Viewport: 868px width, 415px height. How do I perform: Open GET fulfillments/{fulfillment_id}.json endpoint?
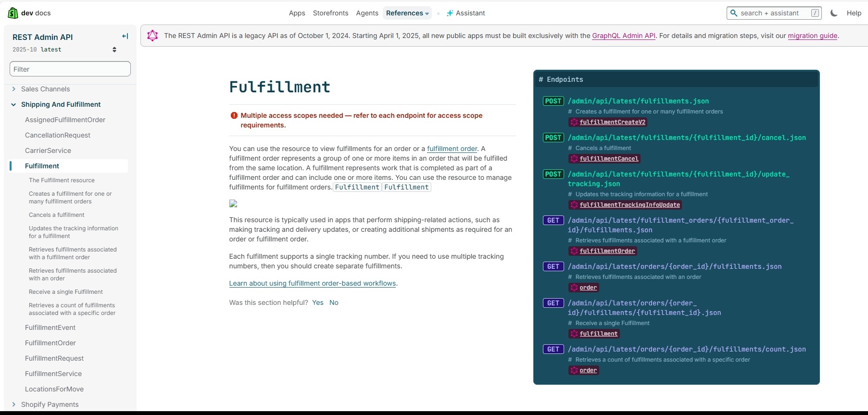(x=644, y=308)
